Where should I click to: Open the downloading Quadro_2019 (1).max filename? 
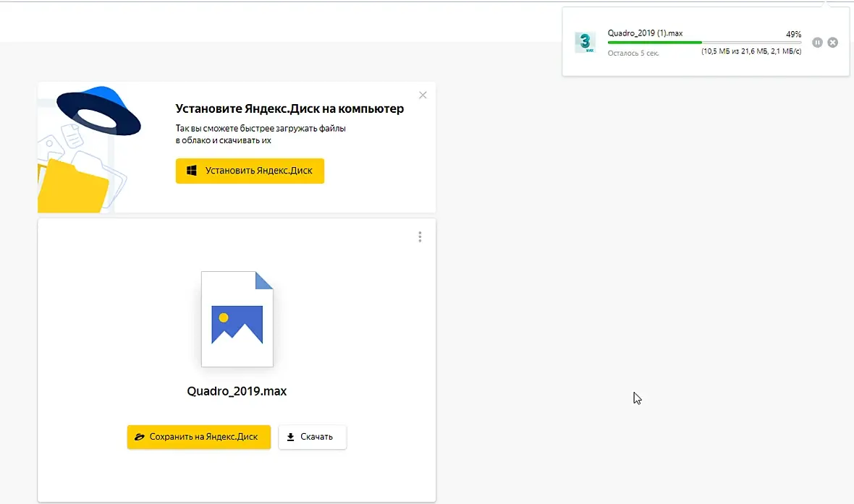[645, 33]
